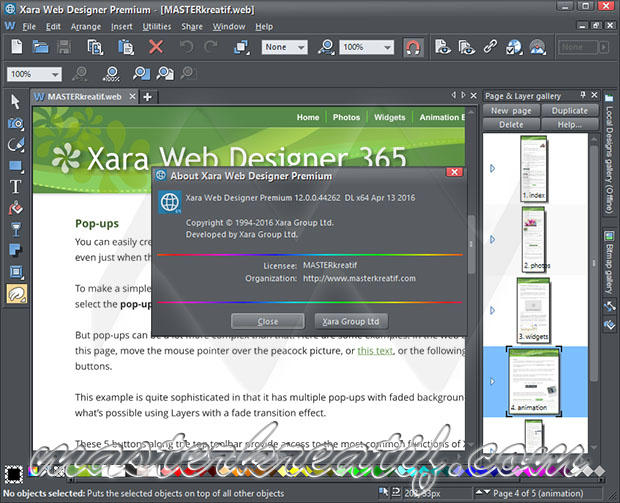Expand layers of page 2 photos

click(x=492, y=239)
